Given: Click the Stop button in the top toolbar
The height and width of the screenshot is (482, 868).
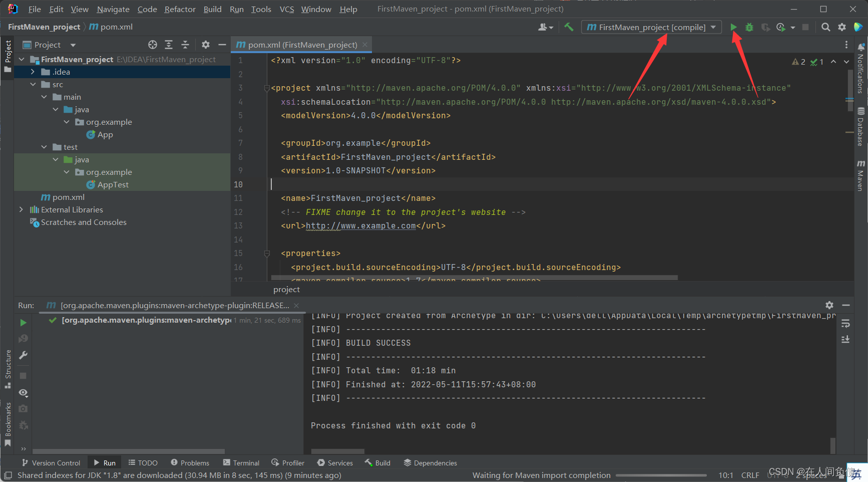Looking at the screenshot, I should pos(805,27).
